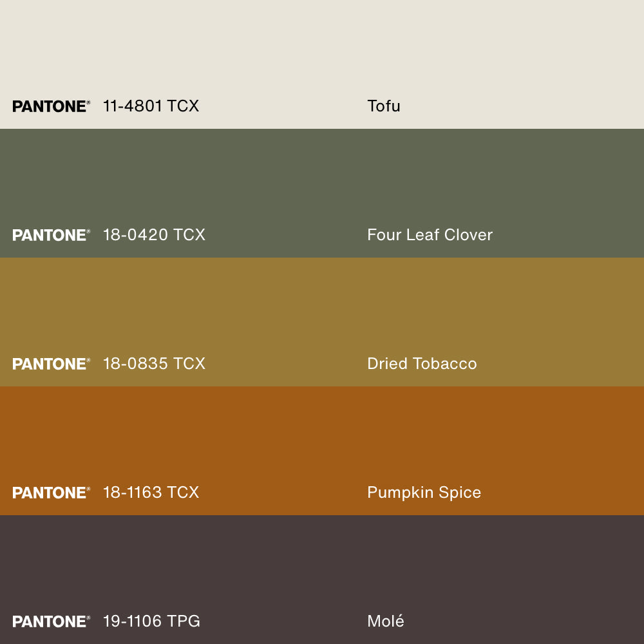Click the code 11-4801 TCX
Image resolution: width=644 pixels, height=644 pixels.
[151, 106]
